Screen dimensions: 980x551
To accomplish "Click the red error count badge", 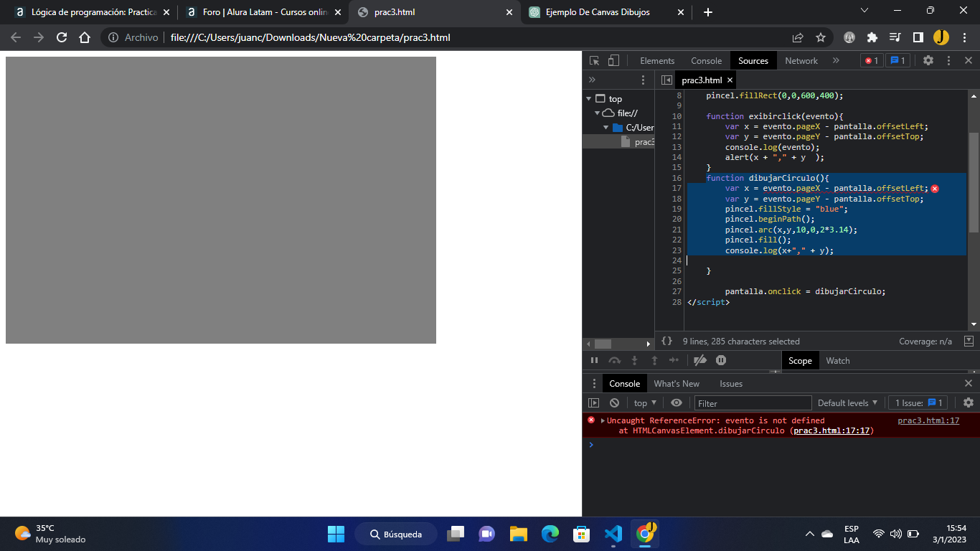I will tap(872, 61).
